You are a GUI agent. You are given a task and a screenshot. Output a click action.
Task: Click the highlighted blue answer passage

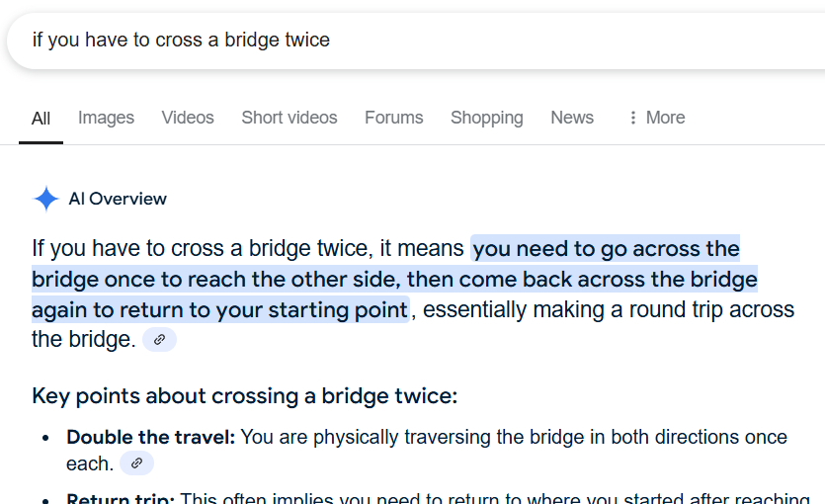coord(395,280)
